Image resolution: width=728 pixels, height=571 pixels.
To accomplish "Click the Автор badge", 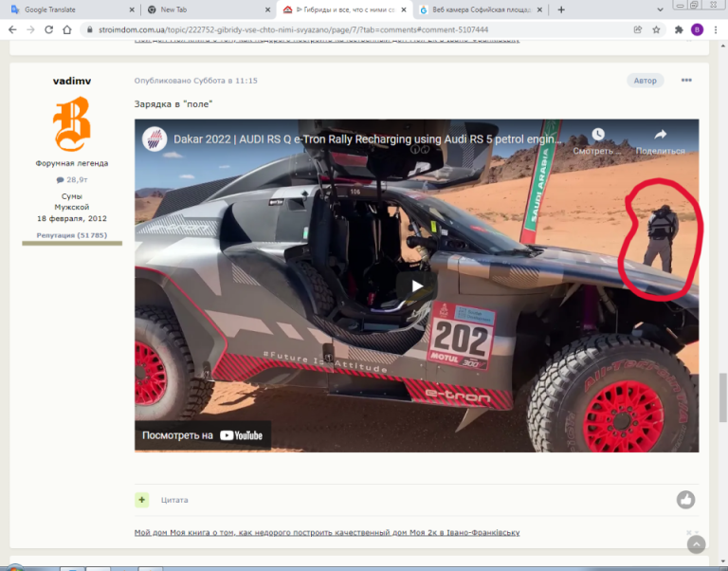I will [x=646, y=81].
